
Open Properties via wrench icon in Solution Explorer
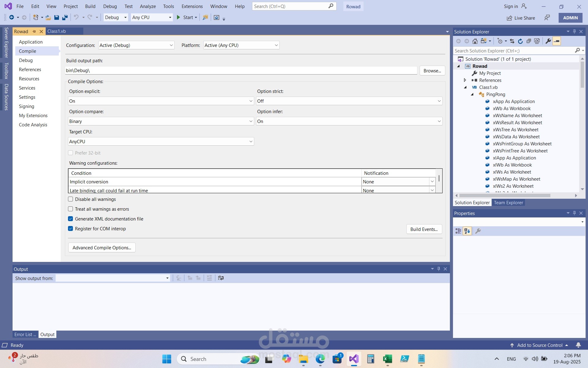pyautogui.click(x=548, y=41)
